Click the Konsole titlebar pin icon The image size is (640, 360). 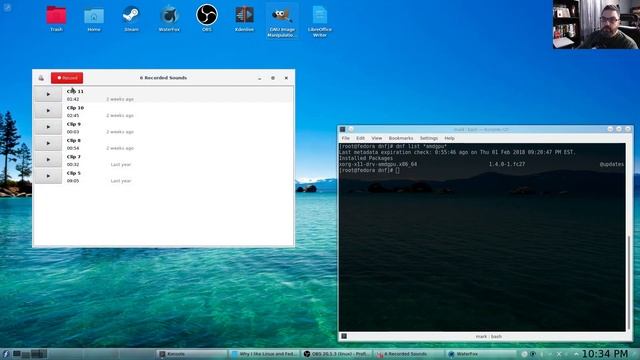pyautogui.click(x=351, y=129)
